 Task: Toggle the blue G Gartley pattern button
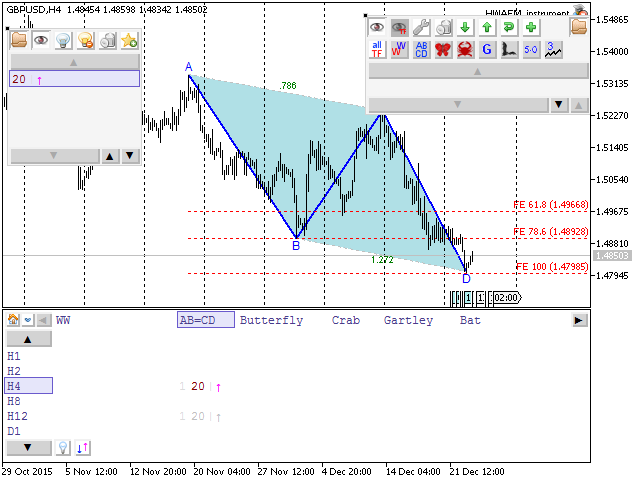(487, 50)
